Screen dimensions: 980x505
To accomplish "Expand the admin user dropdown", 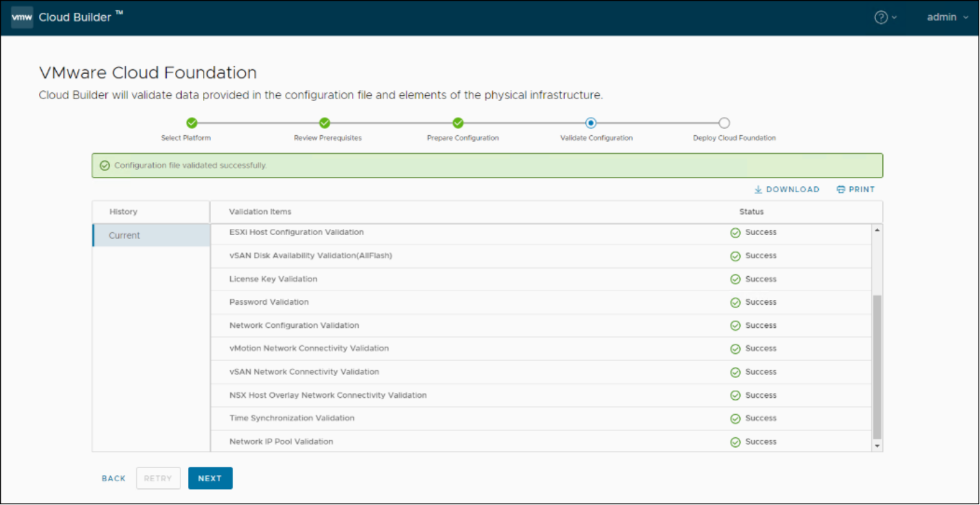I will 948,17.
